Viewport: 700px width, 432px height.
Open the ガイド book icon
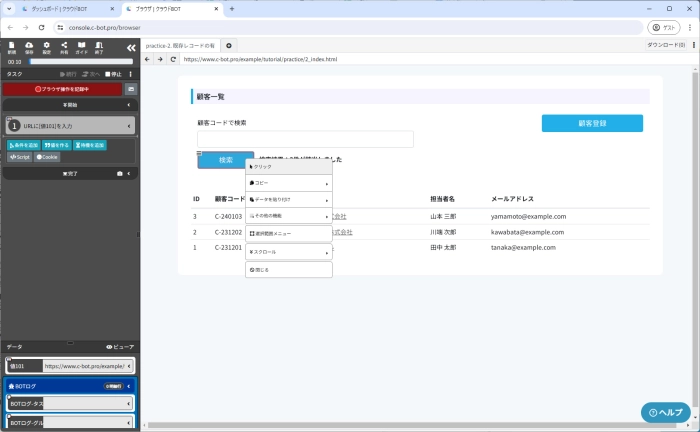(81, 47)
